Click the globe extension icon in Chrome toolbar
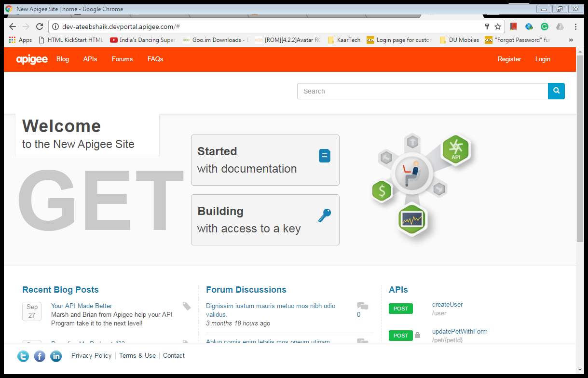The image size is (588, 378). point(529,27)
